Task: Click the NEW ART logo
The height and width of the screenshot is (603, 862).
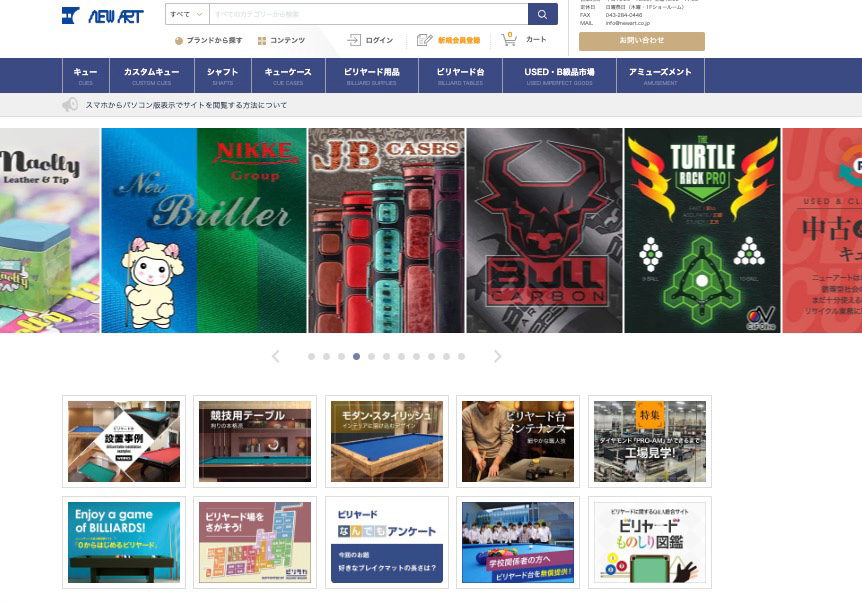Action: tap(102, 16)
